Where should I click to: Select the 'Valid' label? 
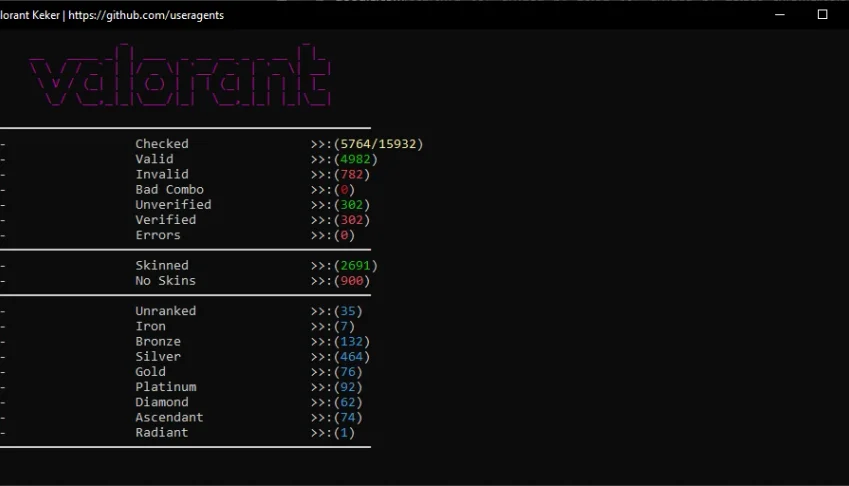154,159
